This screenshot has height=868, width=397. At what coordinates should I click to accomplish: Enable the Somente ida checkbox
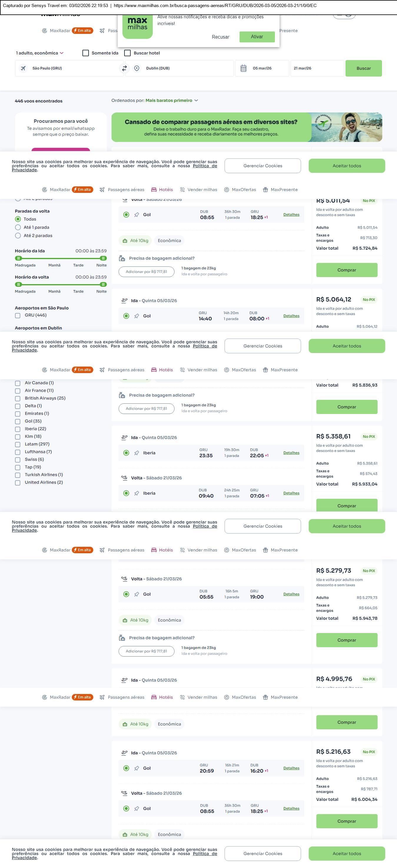coord(86,53)
